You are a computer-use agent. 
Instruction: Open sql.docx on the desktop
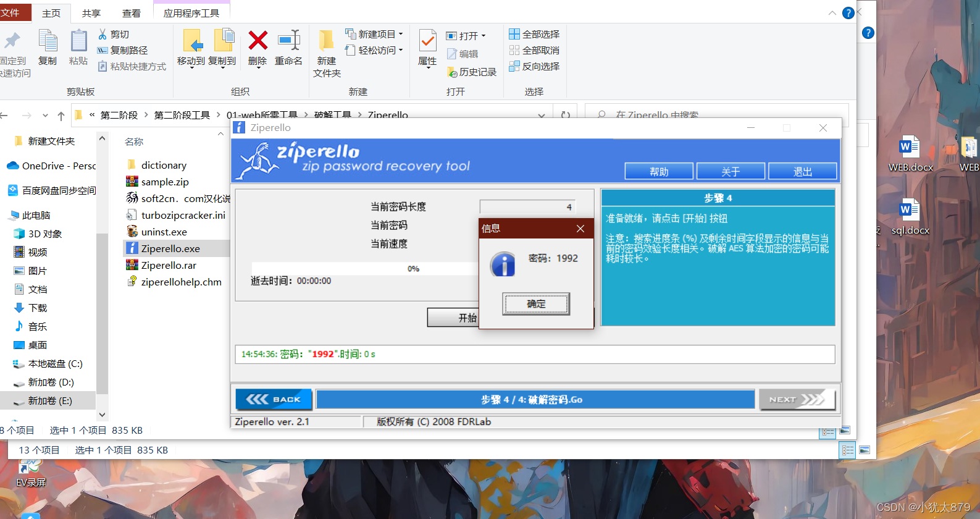[x=910, y=216]
